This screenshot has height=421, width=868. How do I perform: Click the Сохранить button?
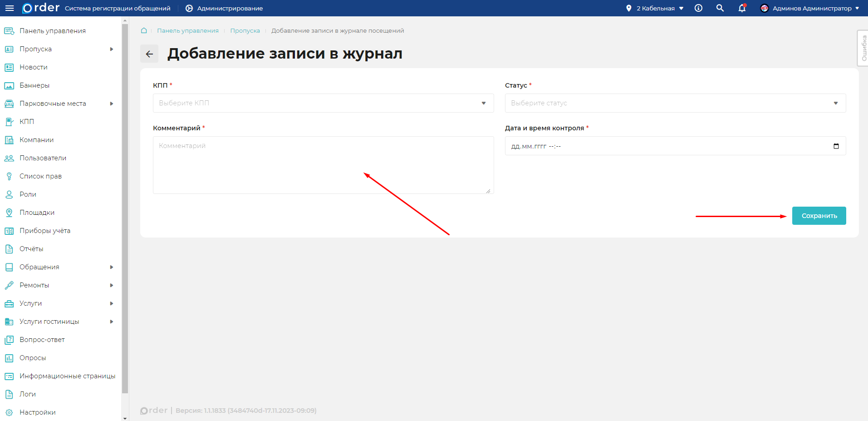click(x=819, y=216)
